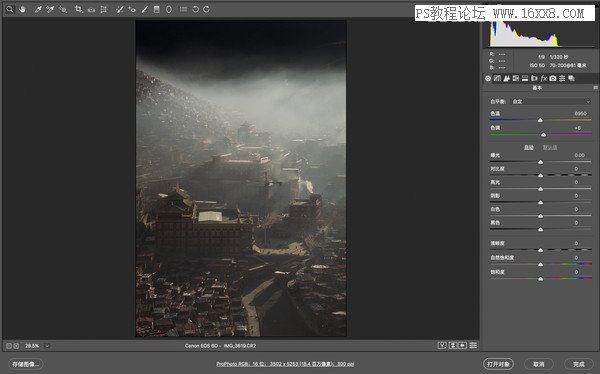This screenshot has height=374, width=600.
Task: Click the exposure slider handle
Action: [x=540, y=162]
